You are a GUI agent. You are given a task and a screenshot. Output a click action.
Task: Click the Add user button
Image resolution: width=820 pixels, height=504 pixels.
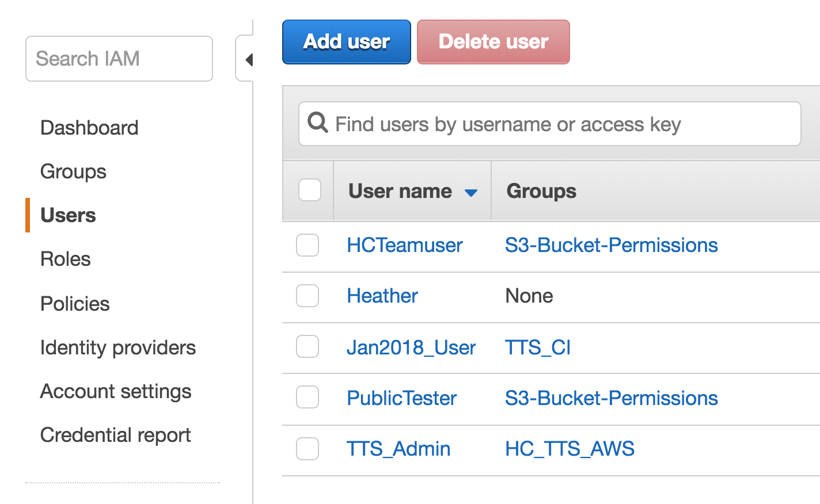[347, 42]
